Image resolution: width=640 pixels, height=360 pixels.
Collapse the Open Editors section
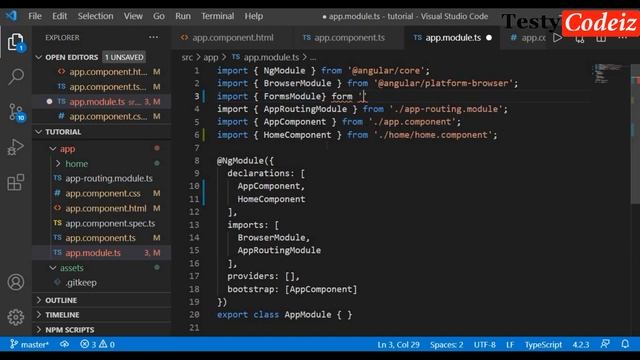tap(39, 57)
